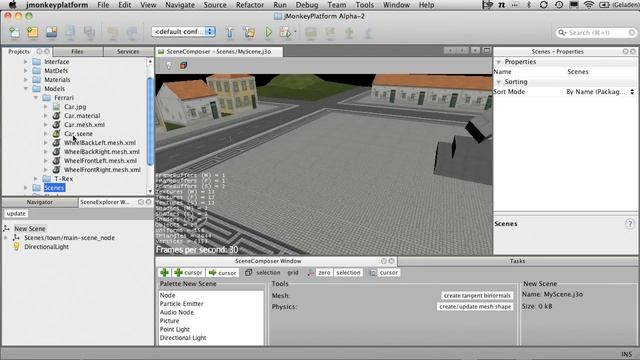The image size is (640, 360).
Task: Collapse the Properties section triangle
Action: click(x=498, y=62)
